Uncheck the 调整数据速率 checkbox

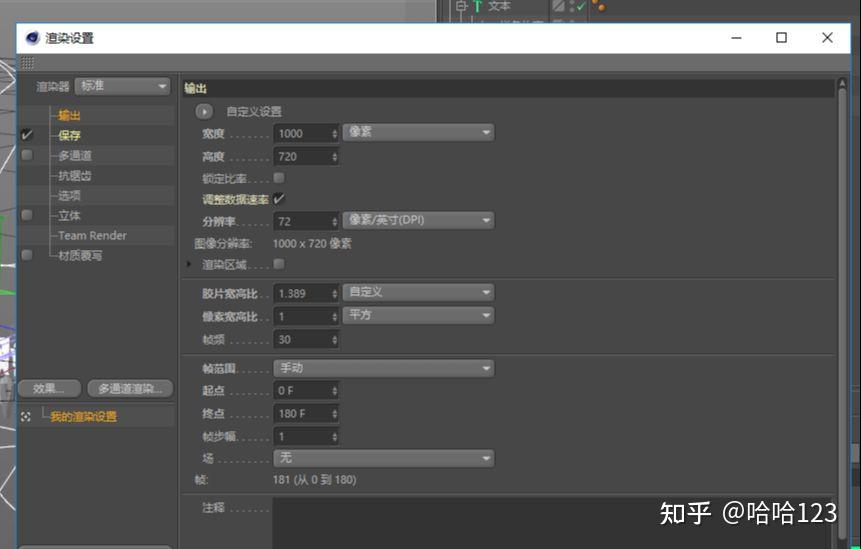[279, 199]
